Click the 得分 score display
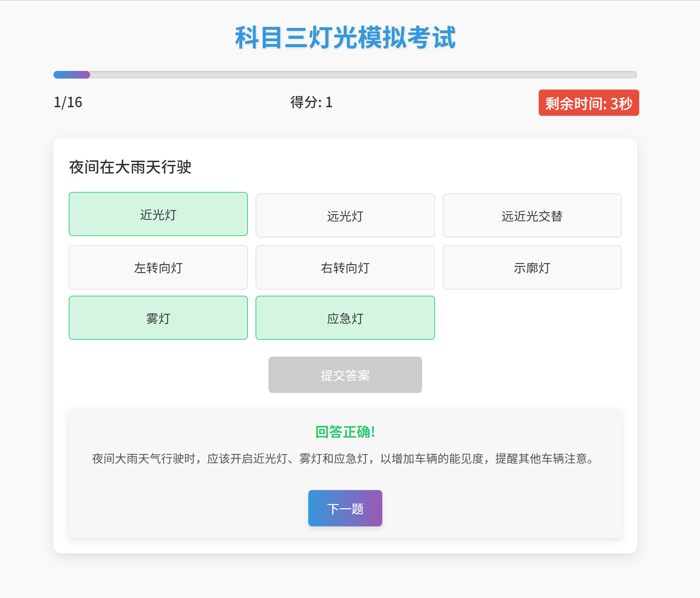This screenshot has height=598, width=700. click(x=311, y=102)
